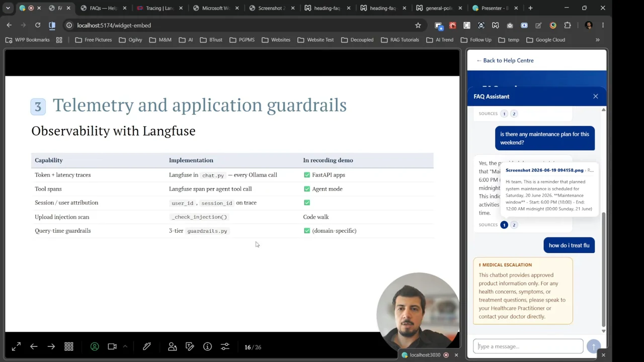The width and height of the screenshot is (644, 362).
Task: Expand camera options chevron
Action: coord(125,346)
